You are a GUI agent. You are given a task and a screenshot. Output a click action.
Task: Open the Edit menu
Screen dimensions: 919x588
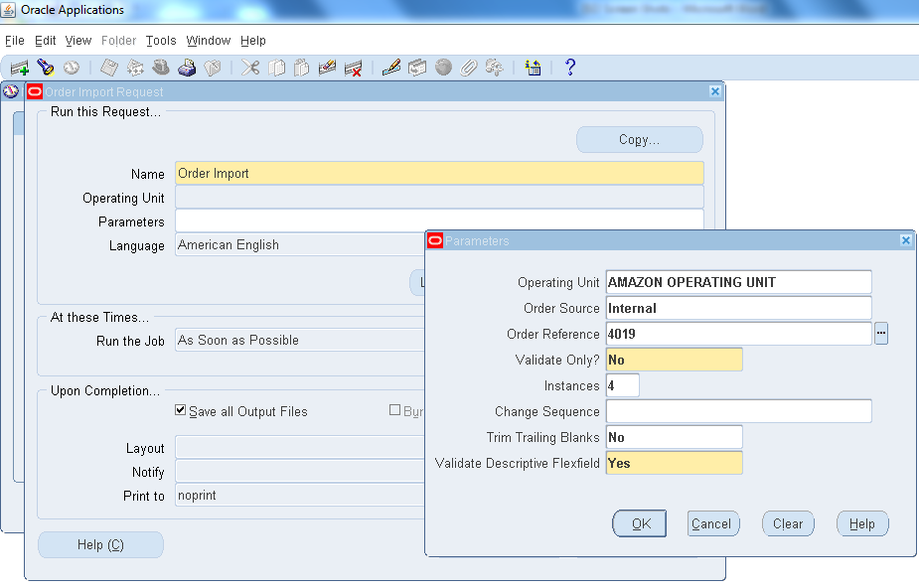pos(45,41)
